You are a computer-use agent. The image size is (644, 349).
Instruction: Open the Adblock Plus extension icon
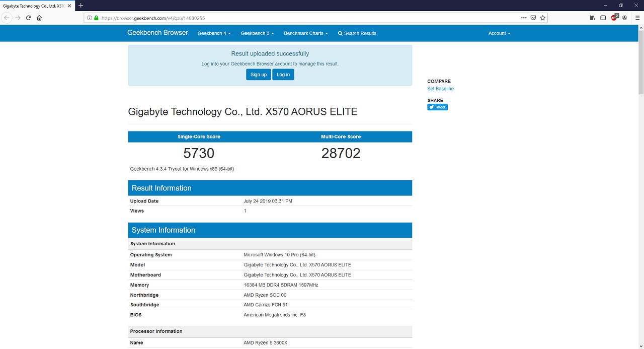point(614,17)
